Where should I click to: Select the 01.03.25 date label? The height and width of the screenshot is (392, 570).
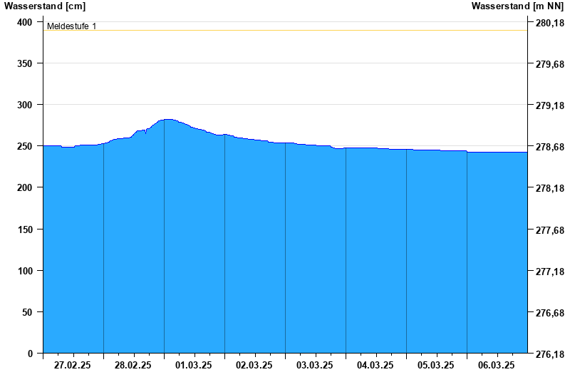pyautogui.click(x=193, y=366)
